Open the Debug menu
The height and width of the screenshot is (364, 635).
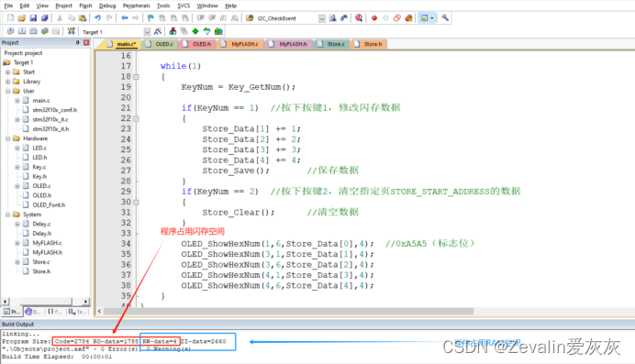[107, 6]
